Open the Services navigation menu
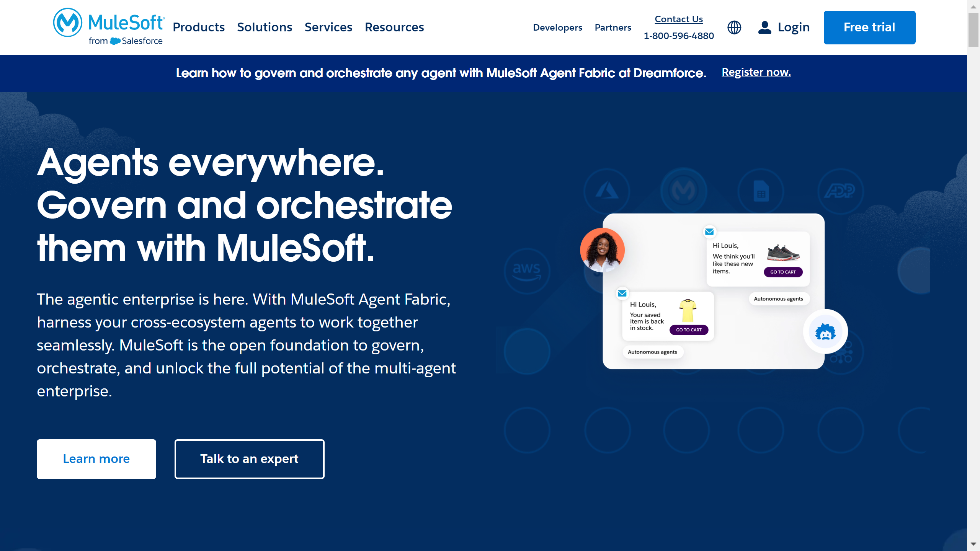Image resolution: width=980 pixels, height=551 pixels. pyautogui.click(x=328, y=27)
